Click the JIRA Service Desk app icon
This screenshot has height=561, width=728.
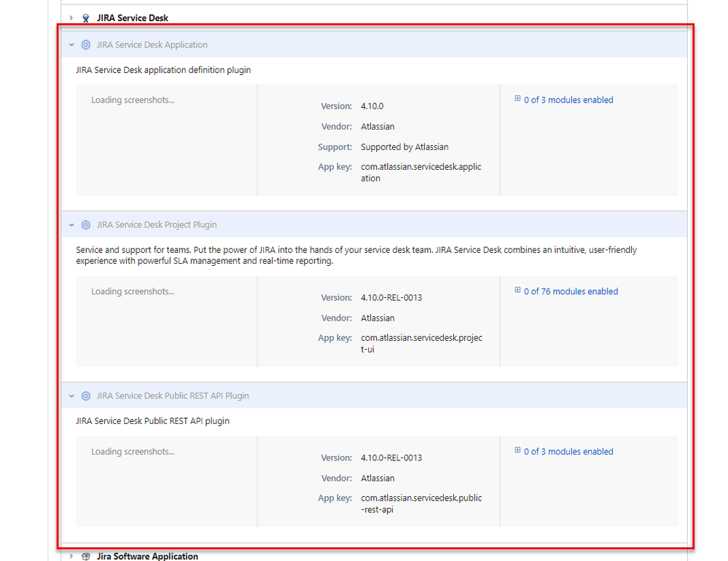coord(85,18)
